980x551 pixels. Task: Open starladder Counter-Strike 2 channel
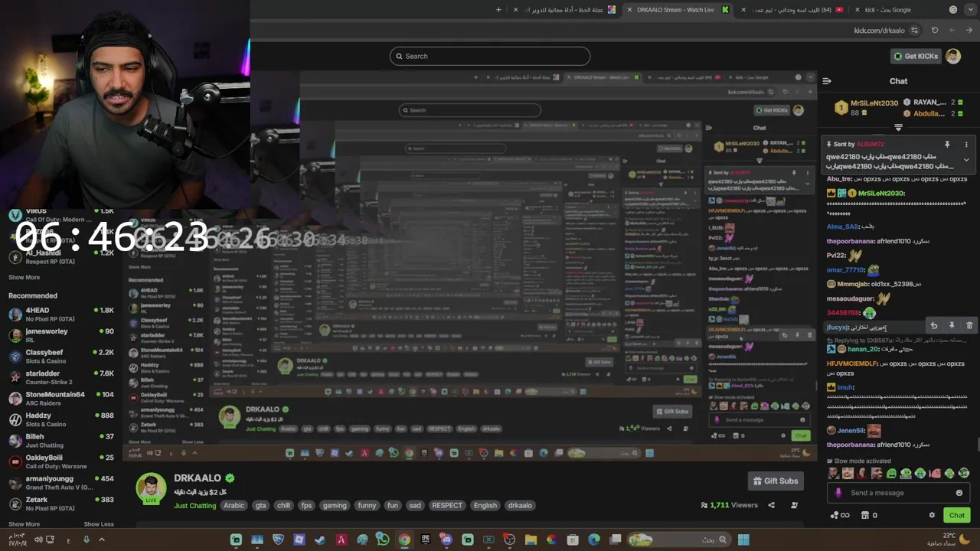pyautogui.click(x=61, y=377)
